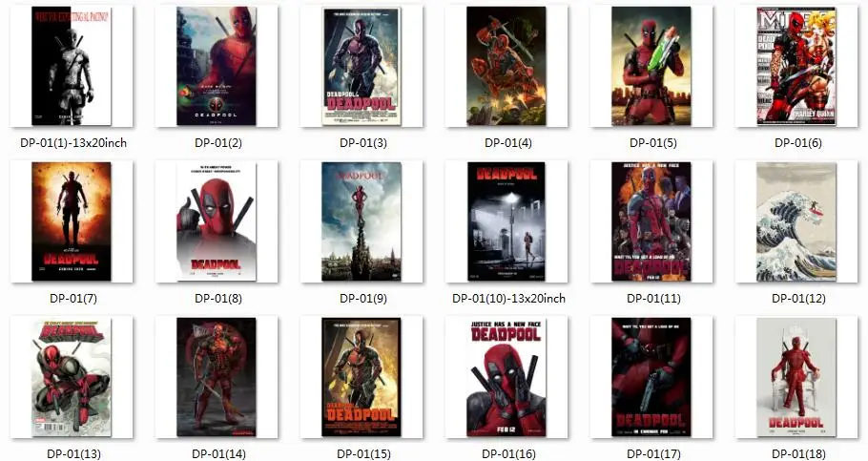Click the file name DP-01(11)
Screen dimensions: 868x461
click(653, 299)
